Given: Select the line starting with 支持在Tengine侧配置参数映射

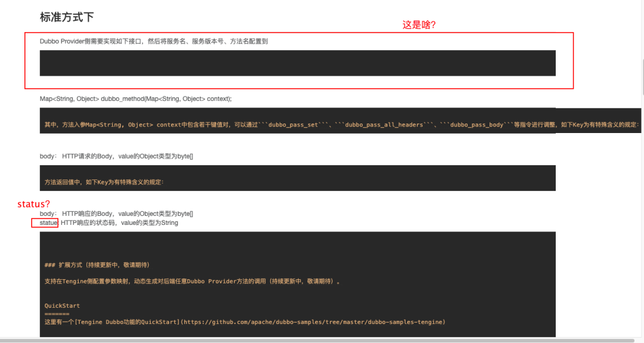Looking at the screenshot, I should coord(192,282).
